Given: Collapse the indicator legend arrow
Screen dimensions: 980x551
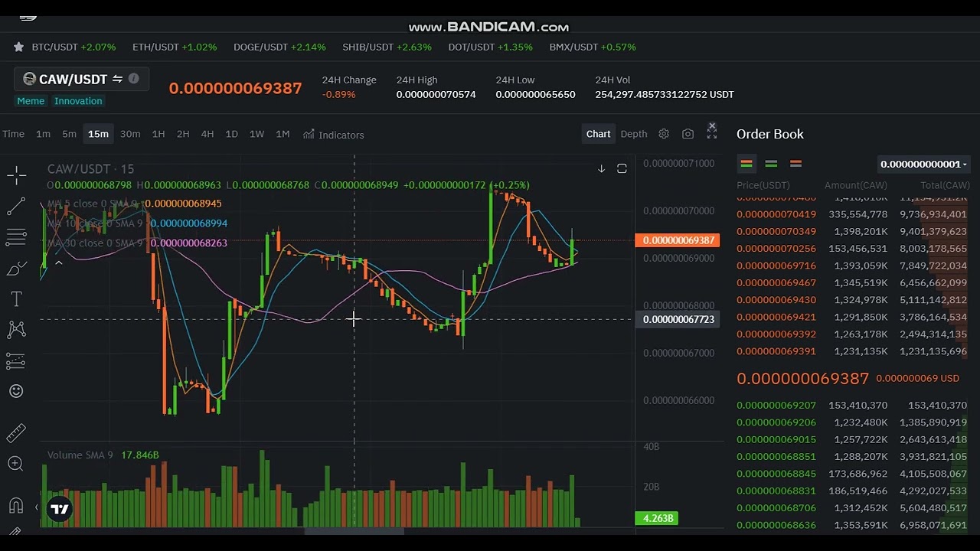Looking at the screenshot, I should 58,262.
